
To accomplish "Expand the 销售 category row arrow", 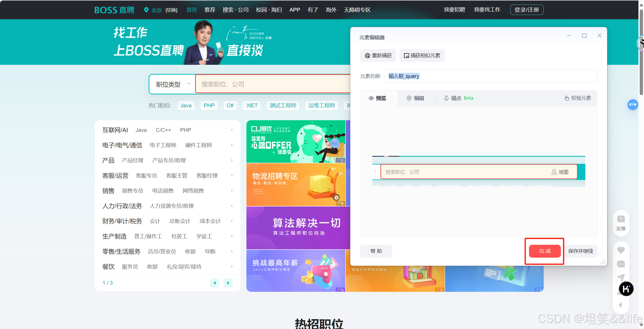I will coord(232,191).
